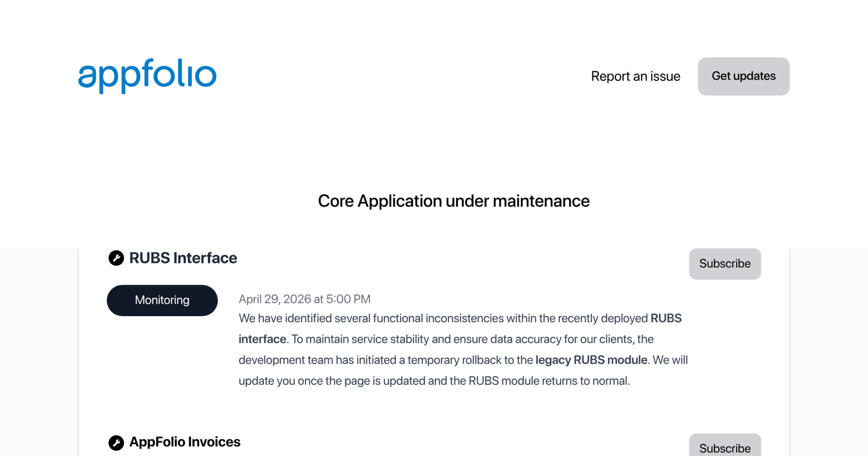Click the phrase returns to normal
868x456 pixels.
[586, 381]
